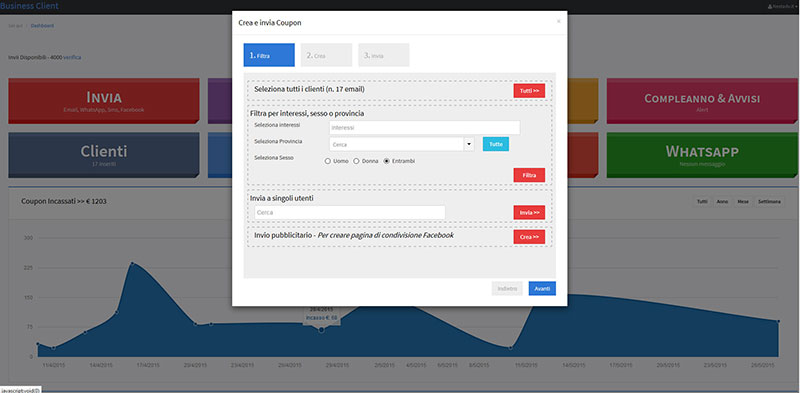Screen dimensions: 800x393
Task: Click the 'Seleziona tutti i clienti' heading text
Action: point(309,89)
